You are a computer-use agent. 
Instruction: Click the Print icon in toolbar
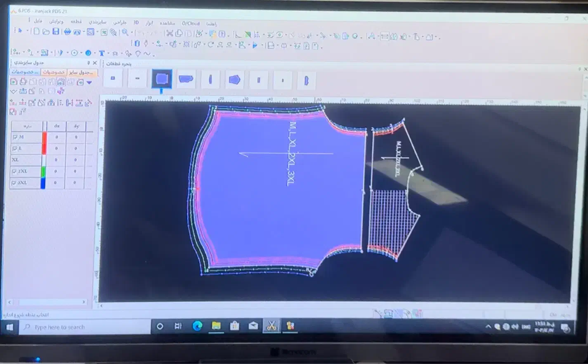pos(67,32)
